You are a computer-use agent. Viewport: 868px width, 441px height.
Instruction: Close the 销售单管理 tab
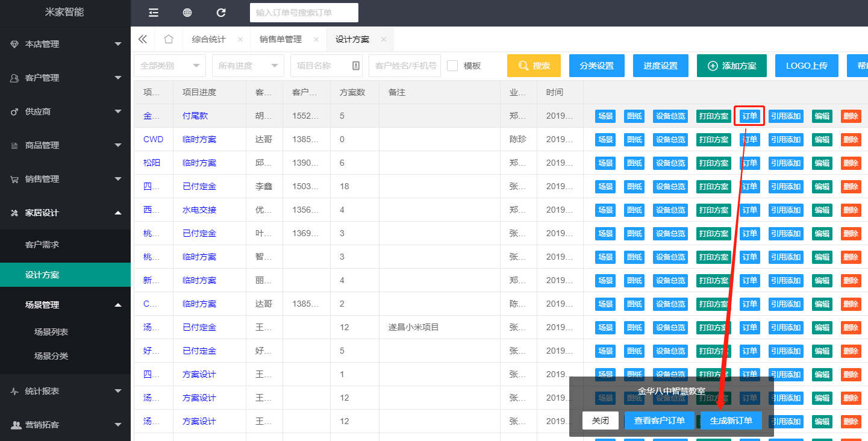[x=316, y=39]
